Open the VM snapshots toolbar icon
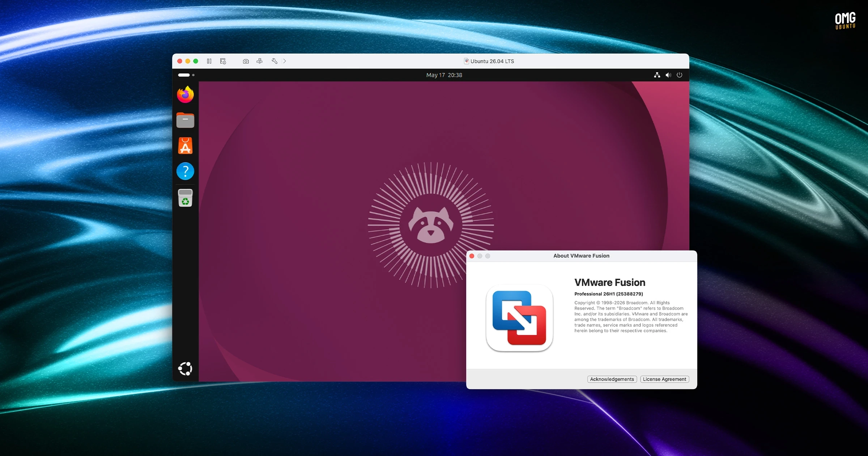The height and width of the screenshot is (456, 868). 223,61
